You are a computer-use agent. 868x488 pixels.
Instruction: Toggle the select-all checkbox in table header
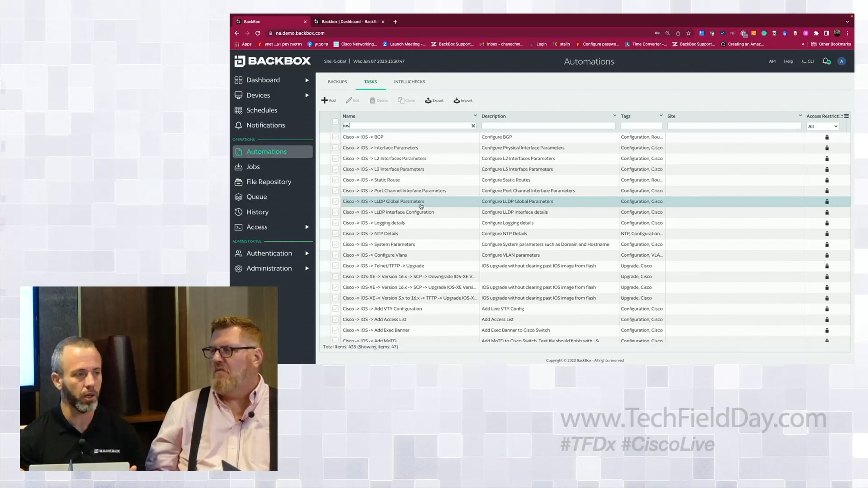[x=335, y=121]
